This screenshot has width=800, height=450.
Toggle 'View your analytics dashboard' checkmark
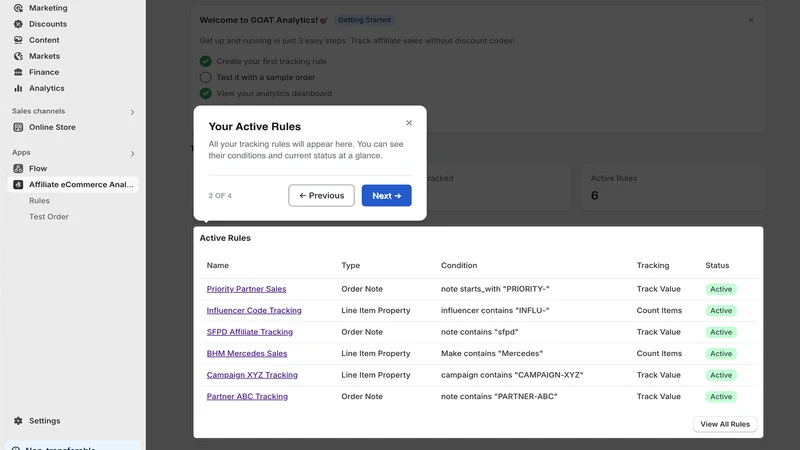click(x=206, y=93)
